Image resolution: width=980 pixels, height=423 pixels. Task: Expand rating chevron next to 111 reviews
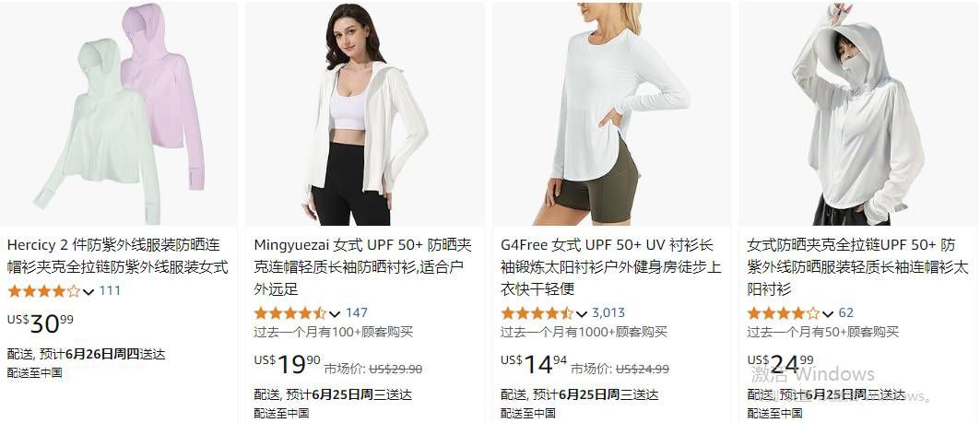point(89,292)
